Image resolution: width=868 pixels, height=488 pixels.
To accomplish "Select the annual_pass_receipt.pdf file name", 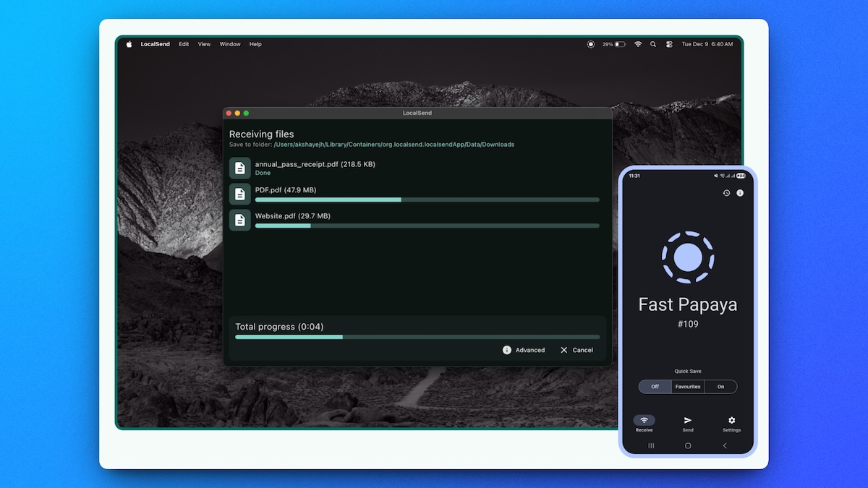I will [315, 164].
